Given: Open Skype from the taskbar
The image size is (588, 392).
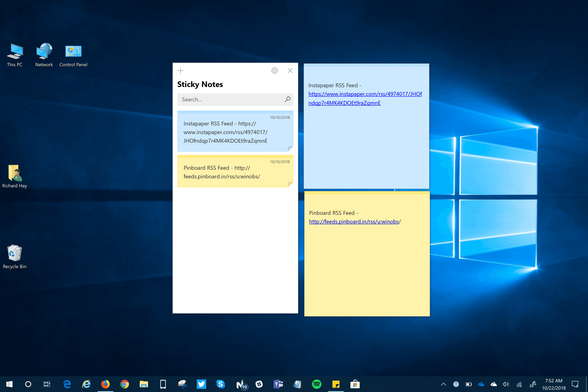Looking at the screenshot, I should click(x=220, y=384).
